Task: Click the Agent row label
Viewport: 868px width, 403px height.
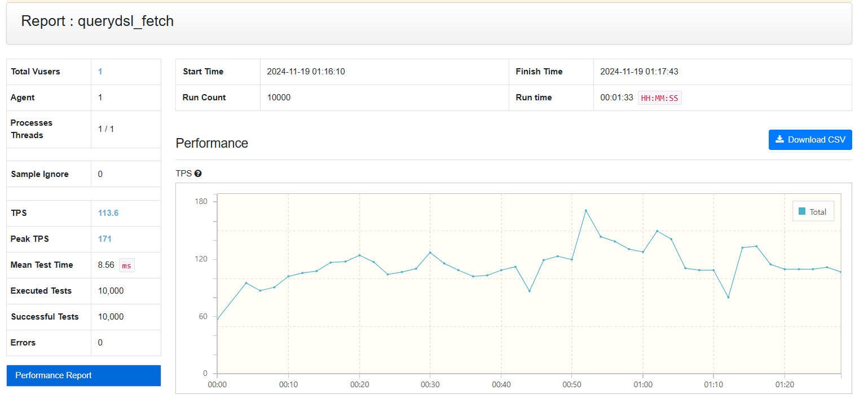Action: (23, 98)
